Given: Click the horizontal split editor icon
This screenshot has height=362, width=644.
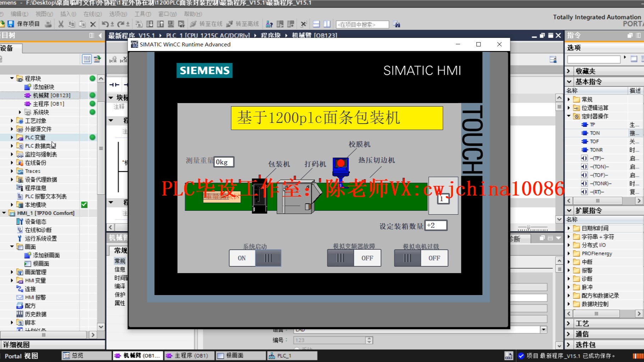Looking at the screenshot, I should pos(316,24).
